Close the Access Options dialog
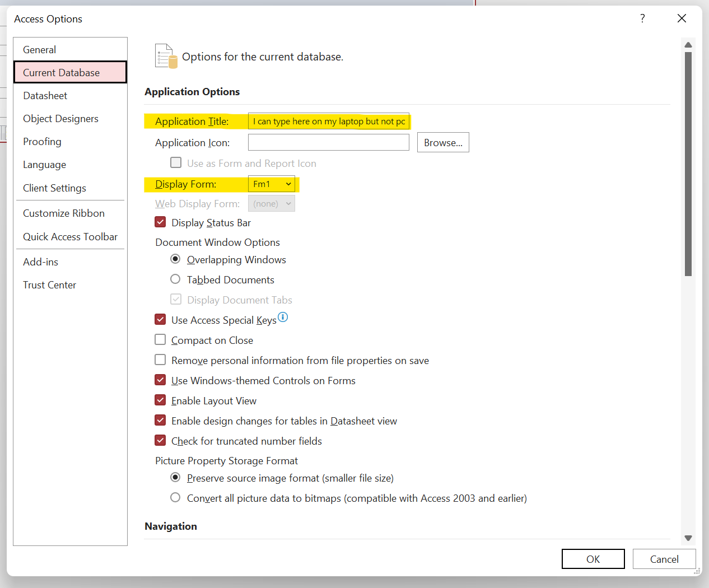 (x=682, y=18)
